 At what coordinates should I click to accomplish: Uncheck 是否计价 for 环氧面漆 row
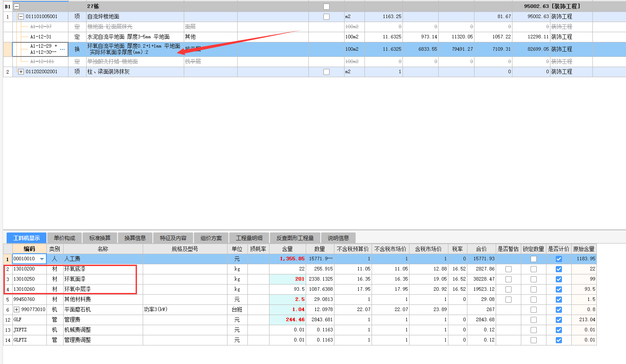[x=559, y=279]
